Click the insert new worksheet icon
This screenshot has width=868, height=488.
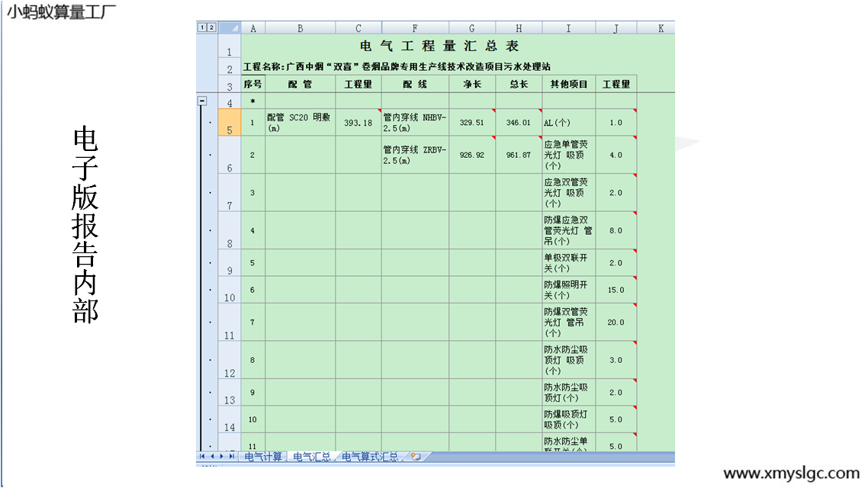[x=416, y=457]
